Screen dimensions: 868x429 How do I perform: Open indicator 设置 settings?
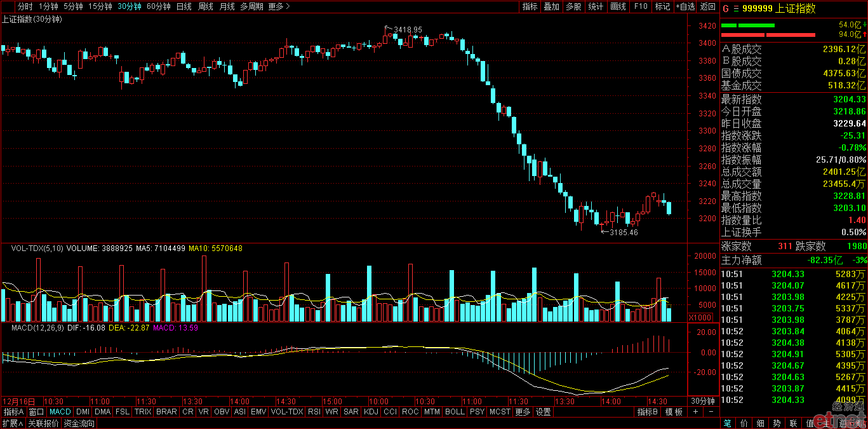tap(544, 412)
